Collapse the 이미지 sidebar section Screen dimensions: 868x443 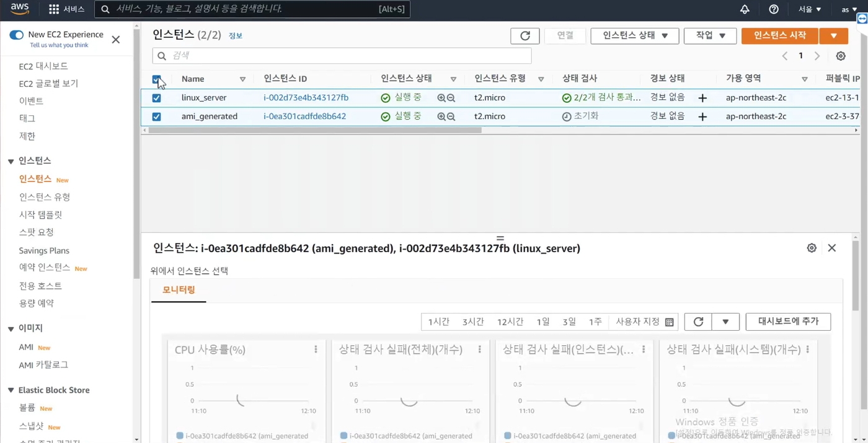point(11,328)
